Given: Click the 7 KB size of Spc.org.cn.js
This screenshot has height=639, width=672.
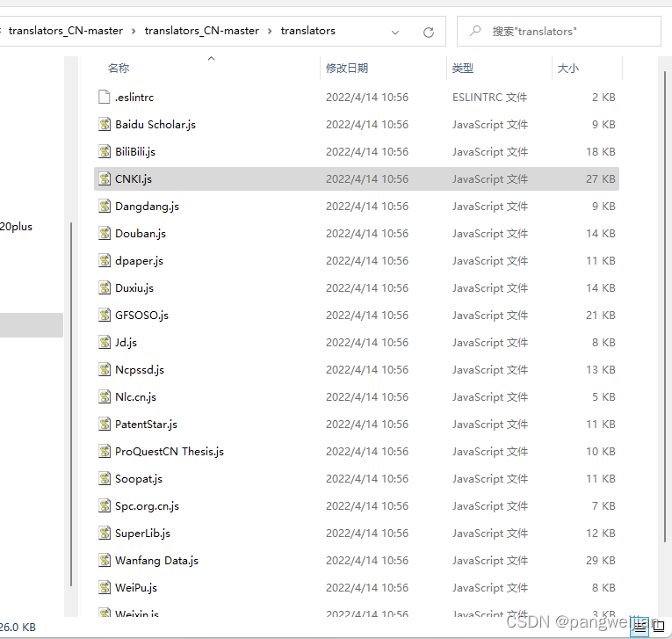Looking at the screenshot, I should coord(603,505).
